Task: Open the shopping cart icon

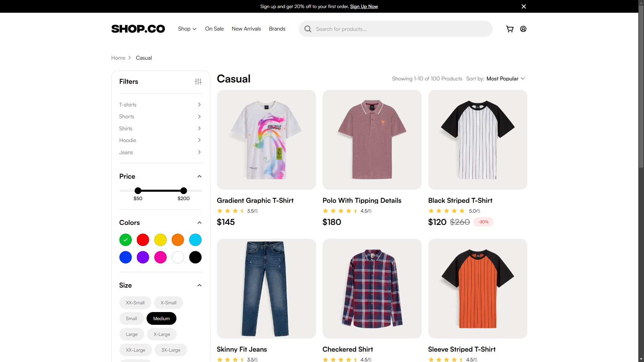Action: point(509,29)
